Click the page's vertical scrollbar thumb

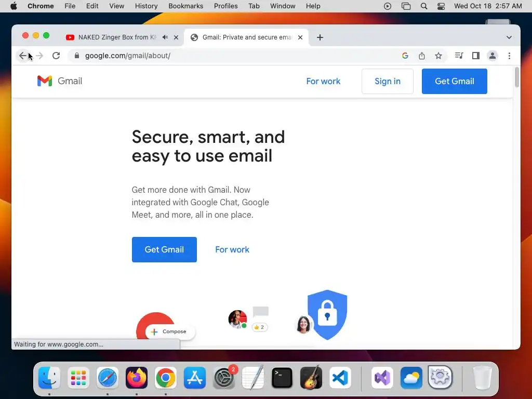[x=517, y=77]
